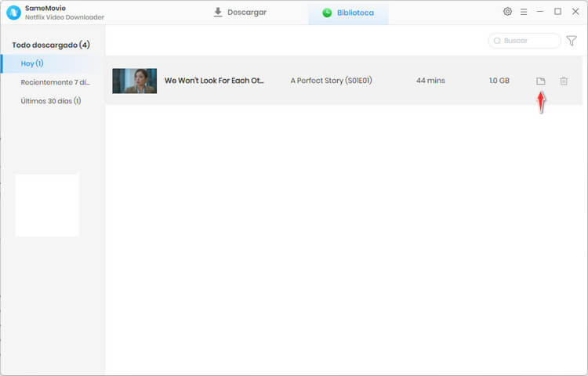Screen dimensions: 588x376
Task: Open the settings gear icon
Action: (x=507, y=12)
